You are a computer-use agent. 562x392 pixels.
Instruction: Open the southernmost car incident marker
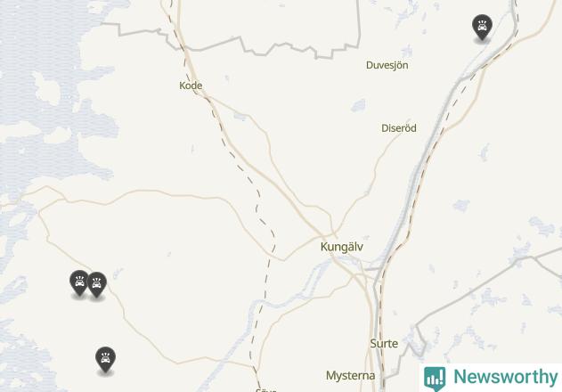pos(105,359)
